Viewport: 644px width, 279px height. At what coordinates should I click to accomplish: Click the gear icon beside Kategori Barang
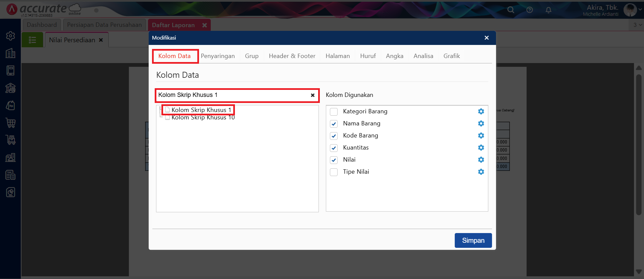coord(481,111)
